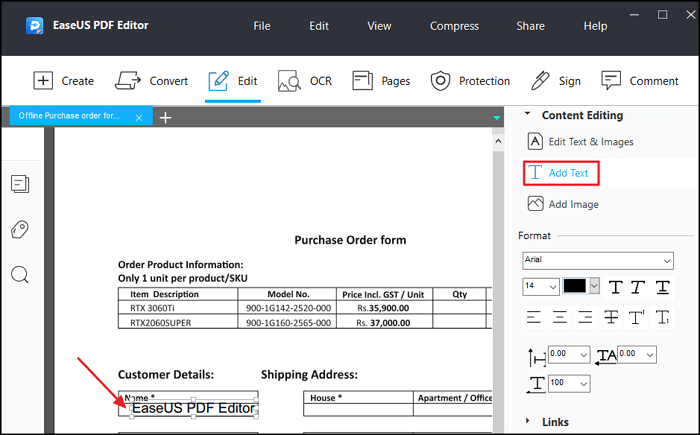This screenshot has width=700, height=435.
Task: Open the Protection toolbar item
Action: [x=470, y=81]
